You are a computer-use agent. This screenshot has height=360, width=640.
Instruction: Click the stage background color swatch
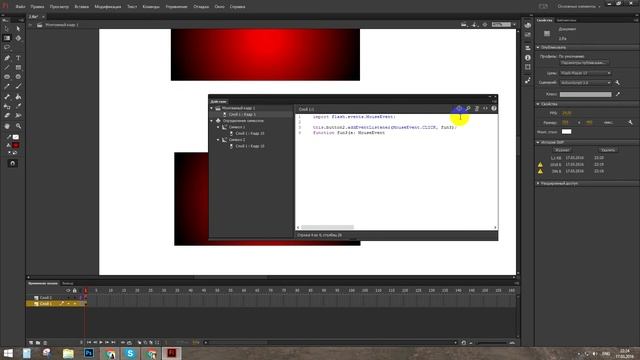pos(567,131)
